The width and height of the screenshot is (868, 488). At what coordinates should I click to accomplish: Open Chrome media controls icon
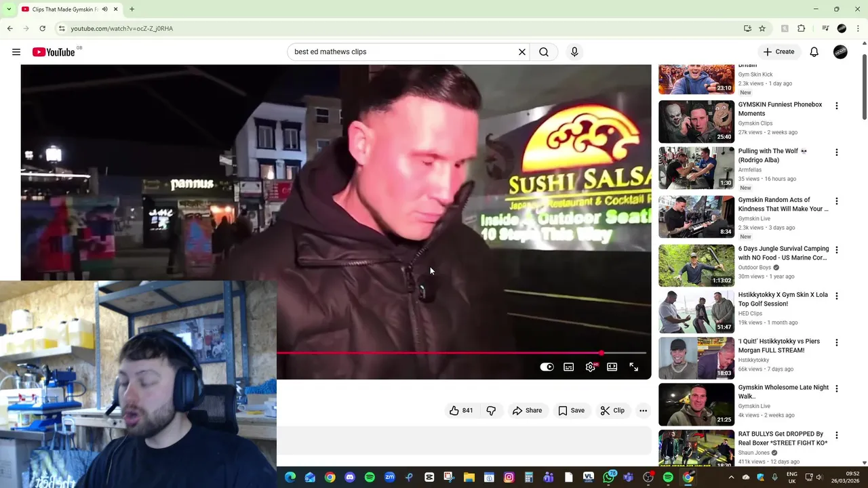point(825,28)
